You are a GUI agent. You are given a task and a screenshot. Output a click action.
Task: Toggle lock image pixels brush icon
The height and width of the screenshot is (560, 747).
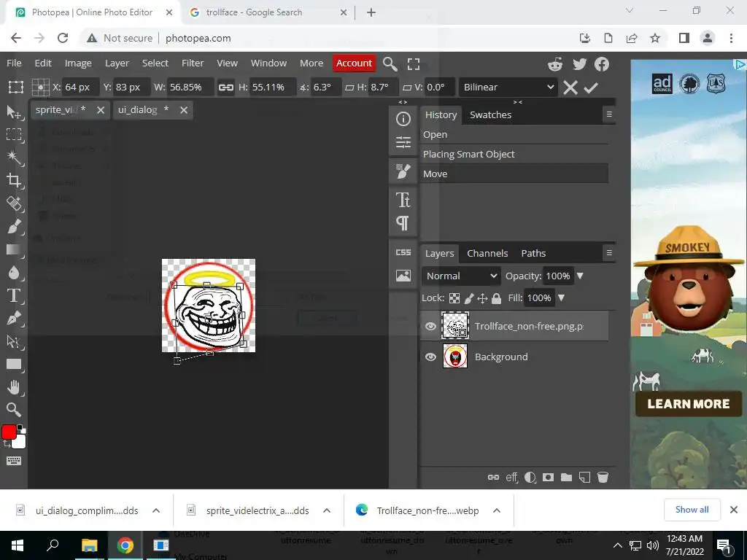(x=469, y=298)
